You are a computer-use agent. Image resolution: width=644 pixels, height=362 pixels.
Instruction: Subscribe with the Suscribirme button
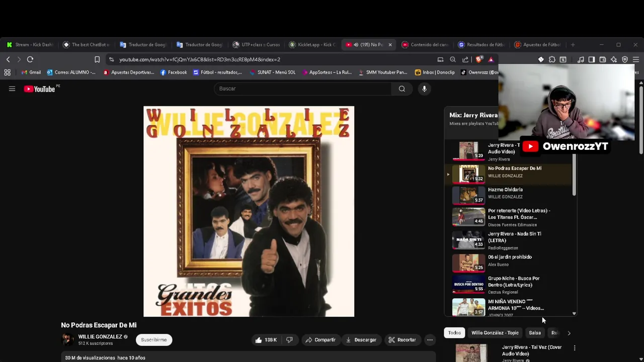click(x=154, y=340)
